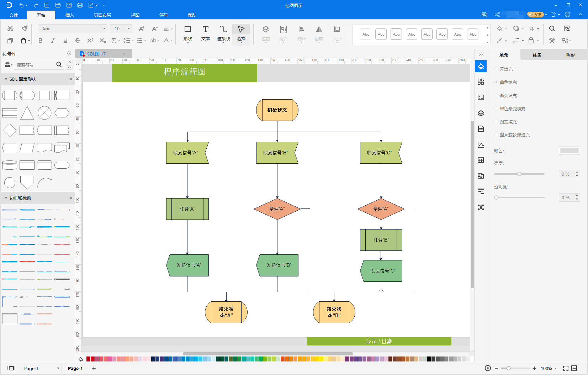Open the Find search icon in ribbon
Viewport: 588px width, 375px height.
pyautogui.click(x=552, y=28)
